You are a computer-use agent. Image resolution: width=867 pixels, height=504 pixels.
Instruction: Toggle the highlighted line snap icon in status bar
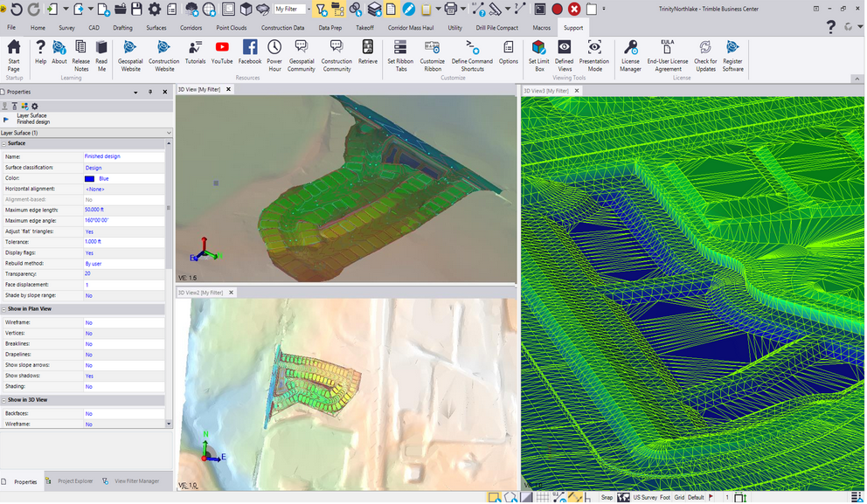coord(575,497)
